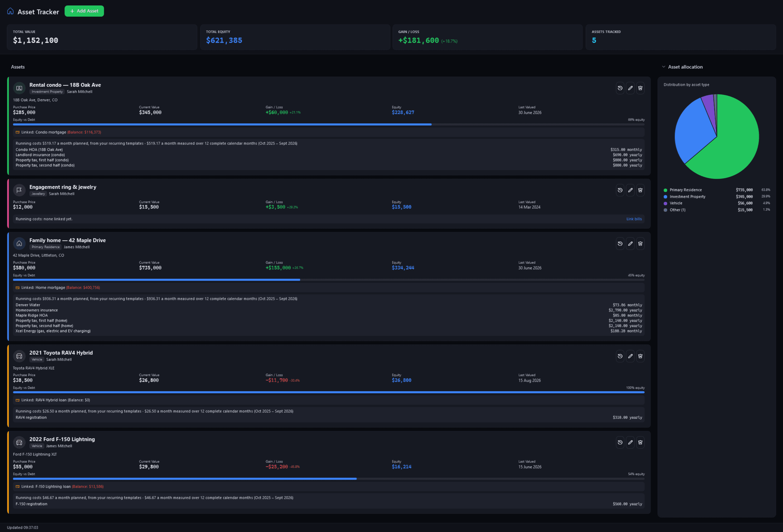Select the Other (1) legend entry

[717, 210]
